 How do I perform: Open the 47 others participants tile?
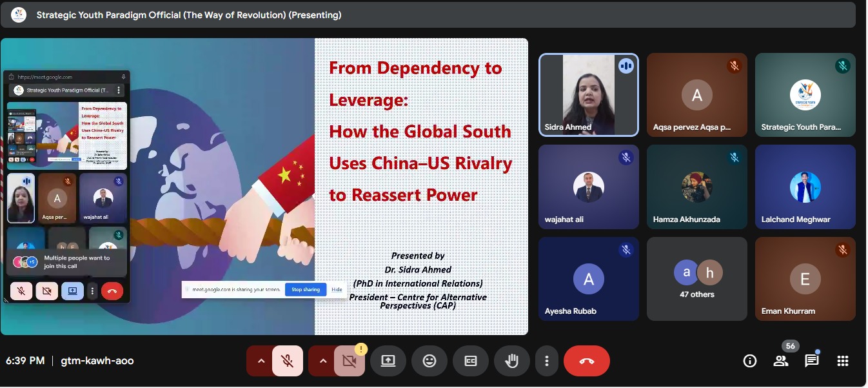[x=697, y=279]
